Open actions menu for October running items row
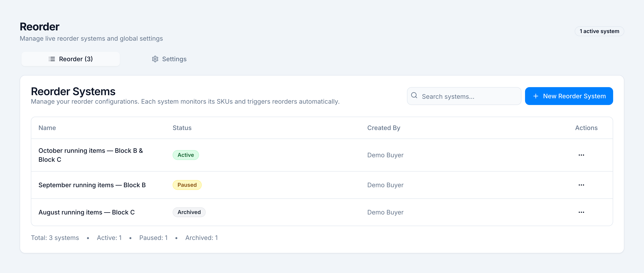Image resolution: width=644 pixels, height=273 pixels. [581, 155]
